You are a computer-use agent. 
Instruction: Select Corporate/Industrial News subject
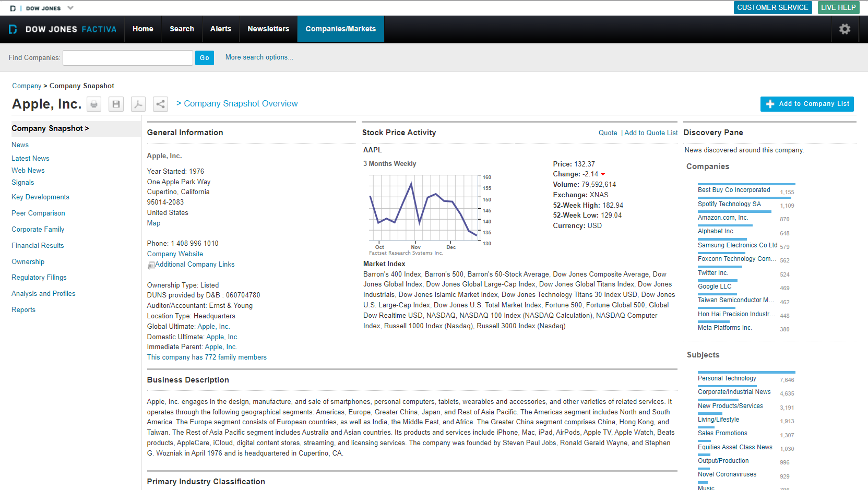734,392
